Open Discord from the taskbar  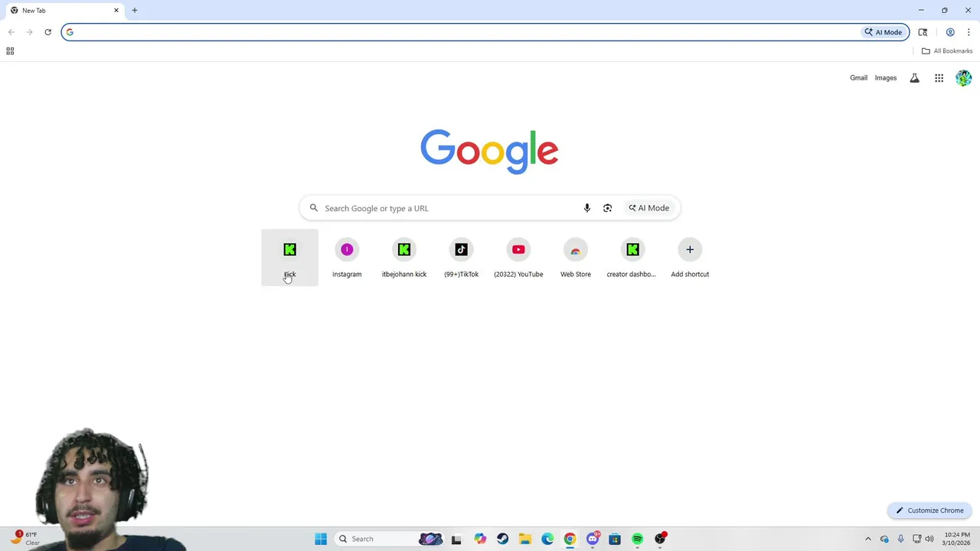coord(593,539)
